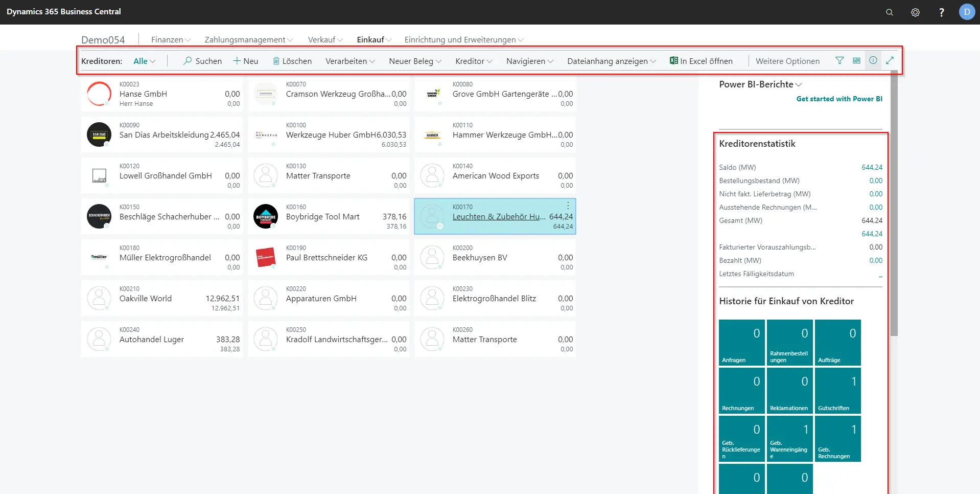
Task: Select Hanse GmbH vendor logo
Action: (x=99, y=94)
